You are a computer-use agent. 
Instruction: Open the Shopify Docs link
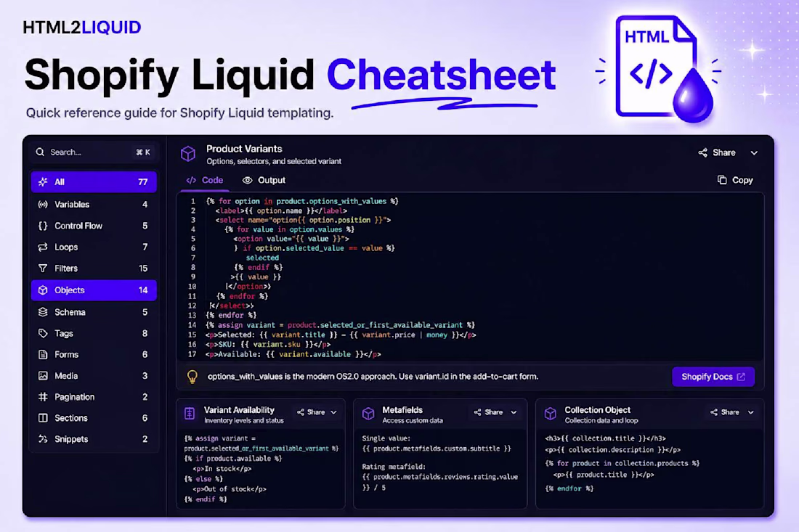point(713,377)
